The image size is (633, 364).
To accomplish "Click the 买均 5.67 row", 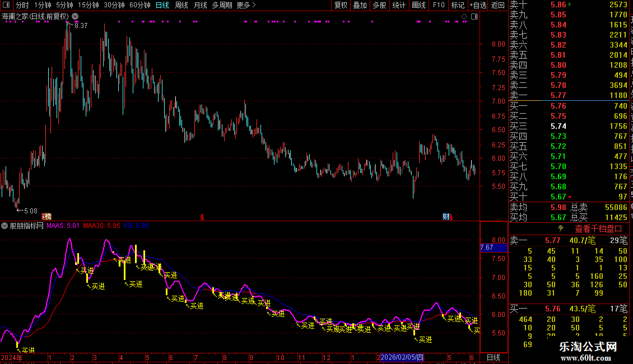I will (x=538, y=217).
